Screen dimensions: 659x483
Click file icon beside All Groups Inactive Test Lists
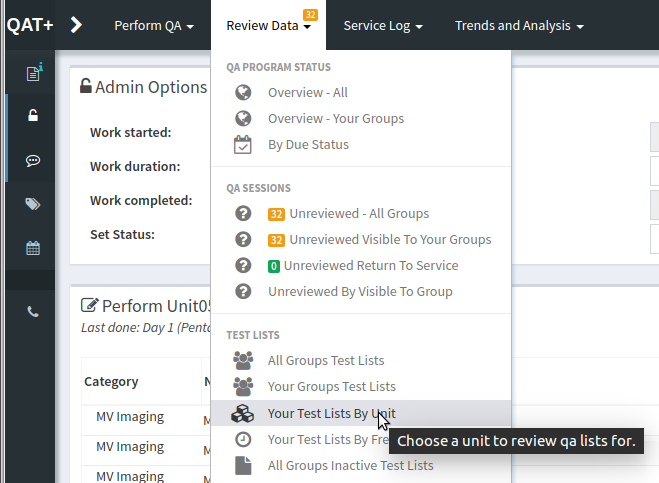coord(243,466)
